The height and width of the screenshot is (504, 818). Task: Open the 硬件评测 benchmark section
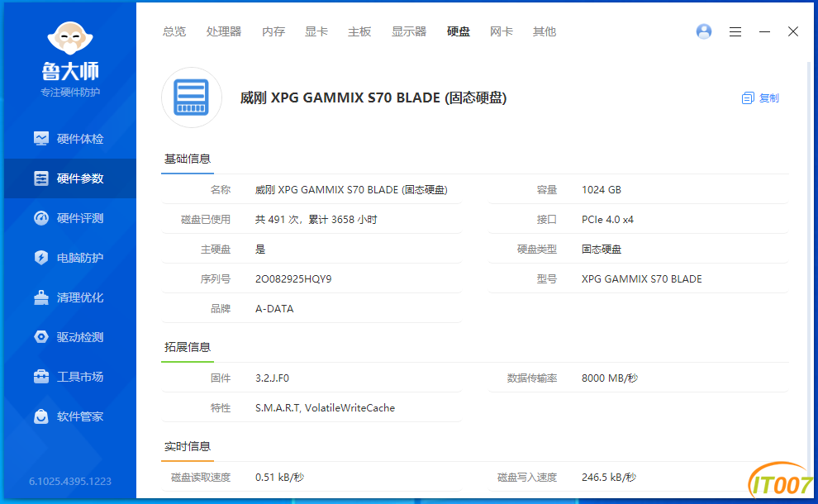coord(69,218)
